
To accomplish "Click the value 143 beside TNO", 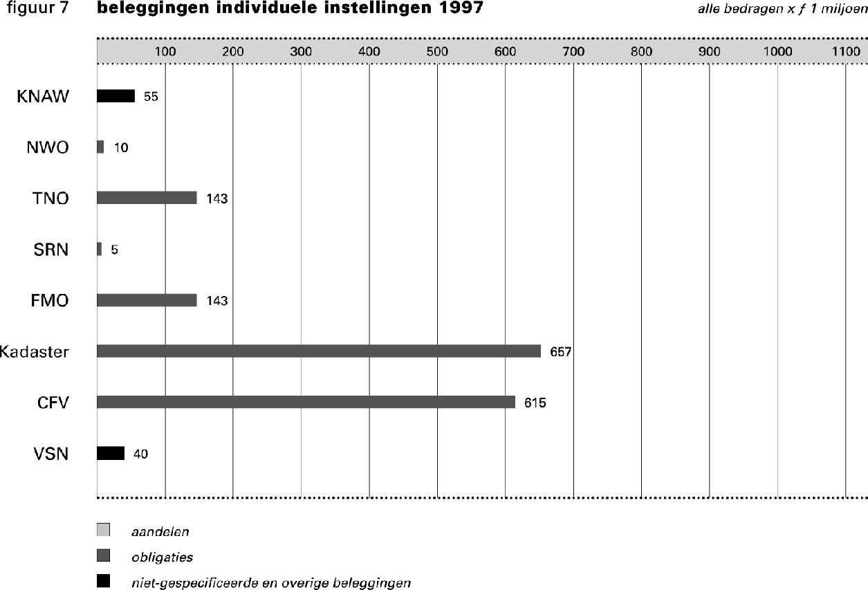I will coord(216,199).
